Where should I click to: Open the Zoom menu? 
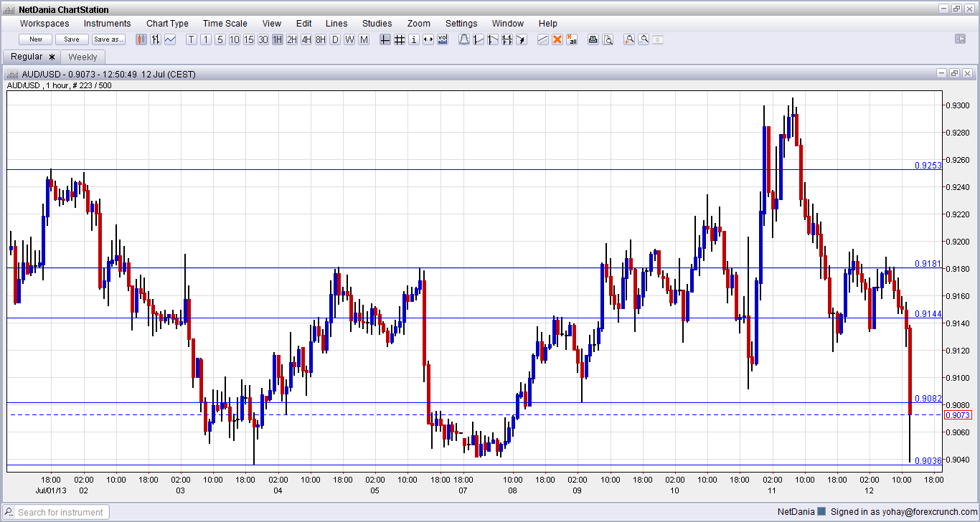[419, 24]
